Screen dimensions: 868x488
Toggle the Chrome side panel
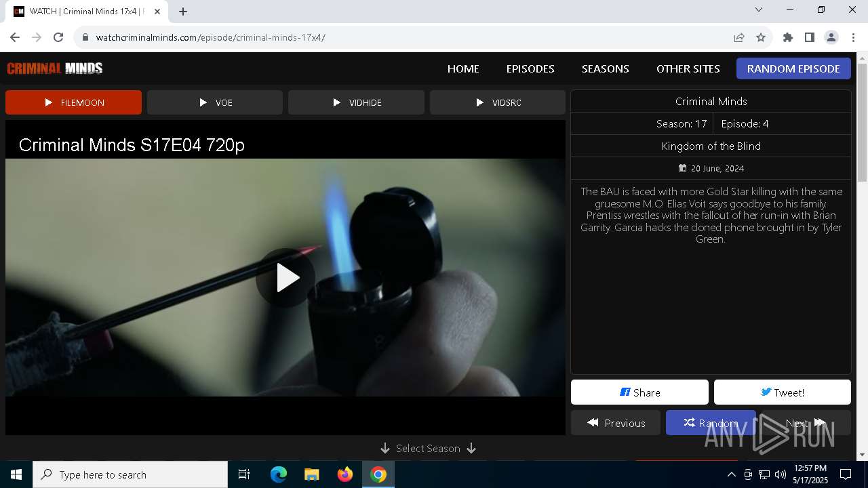pos(810,37)
